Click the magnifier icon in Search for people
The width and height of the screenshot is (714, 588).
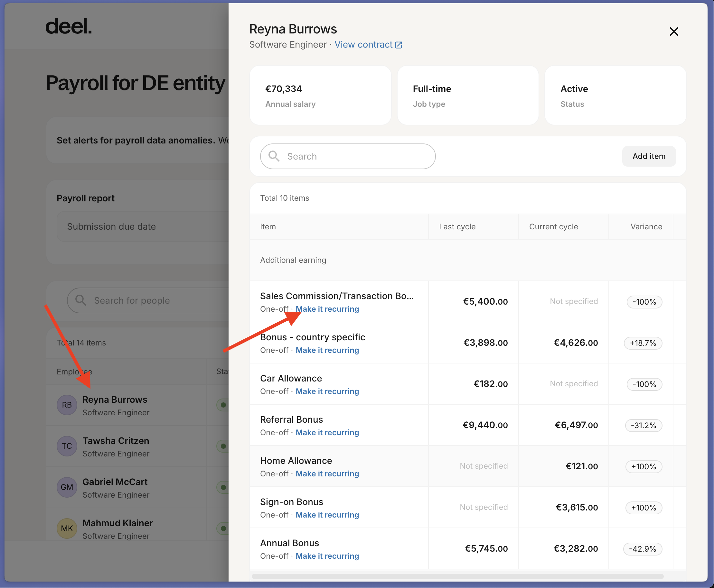(81, 300)
